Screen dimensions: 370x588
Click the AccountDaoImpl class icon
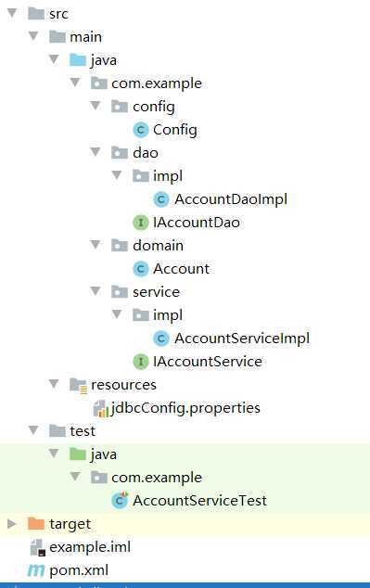point(161,199)
